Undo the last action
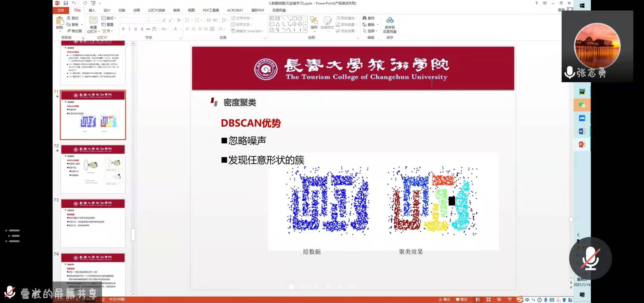 (x=73, y=3)
